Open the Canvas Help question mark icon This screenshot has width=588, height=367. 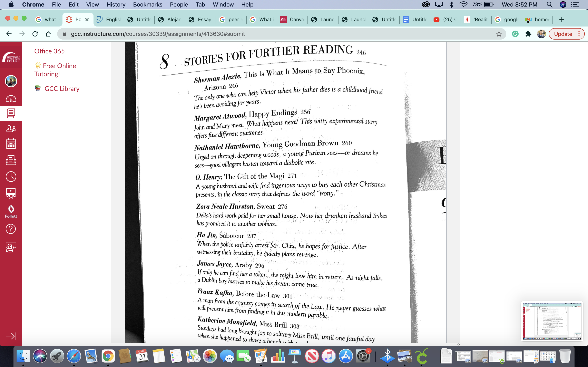pyautogui.click(x=11, y=229)
